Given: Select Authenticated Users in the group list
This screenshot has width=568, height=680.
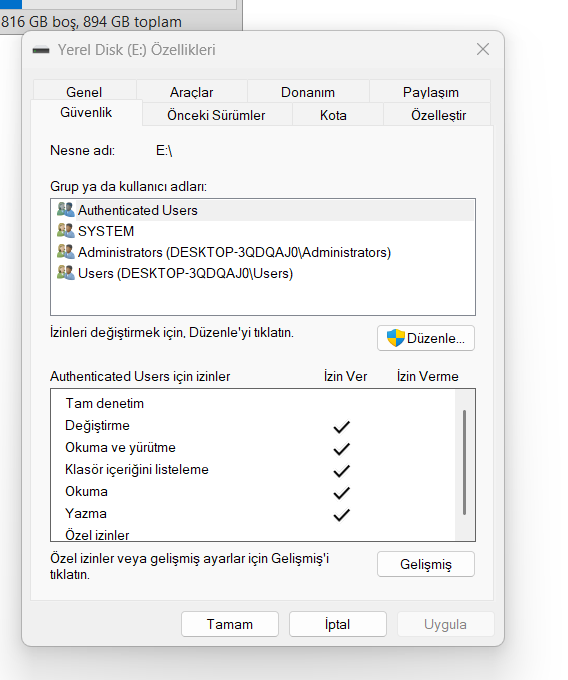Looking at the screenshot, I should coord(263,210).
